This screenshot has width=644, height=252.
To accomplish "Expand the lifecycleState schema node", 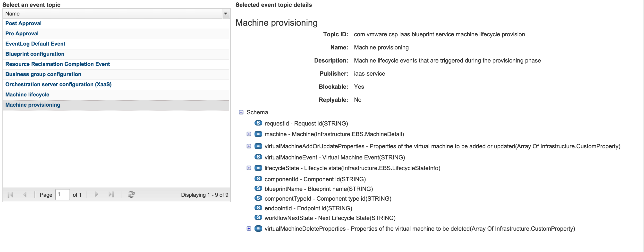I will point(249,168).
